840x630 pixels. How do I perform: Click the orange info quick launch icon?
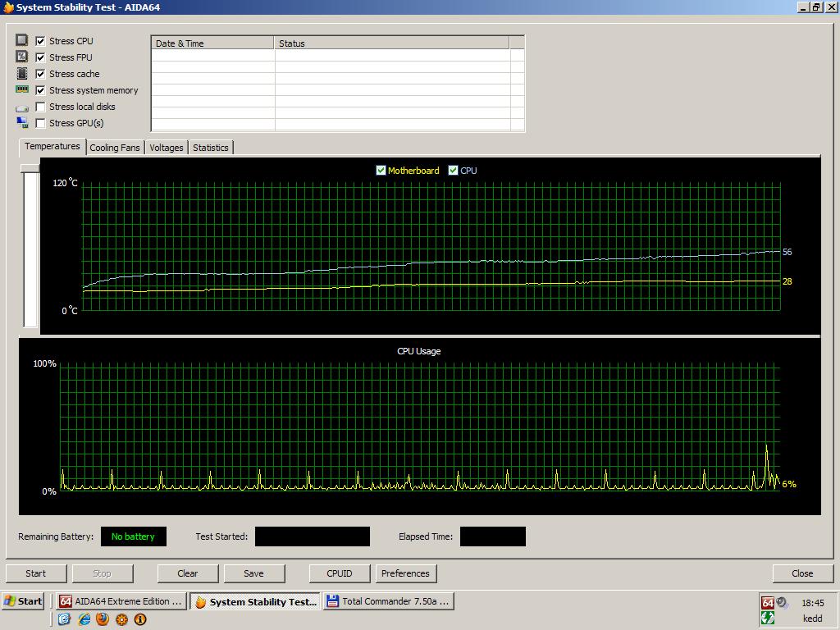(140, 619)
